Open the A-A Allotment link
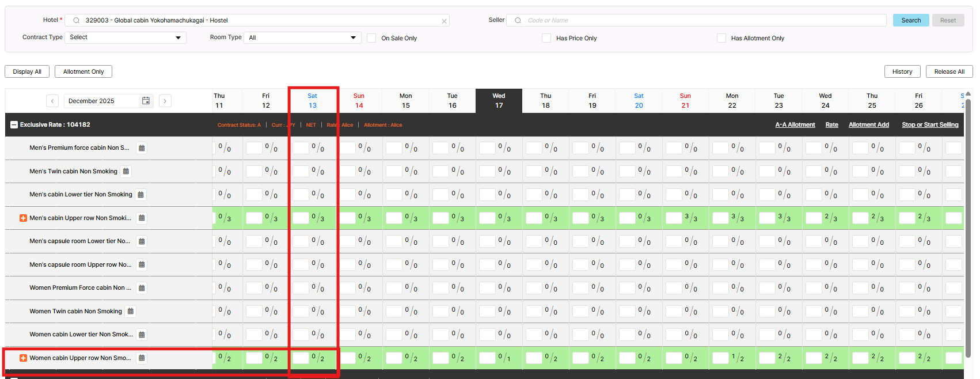 [795, 124]
